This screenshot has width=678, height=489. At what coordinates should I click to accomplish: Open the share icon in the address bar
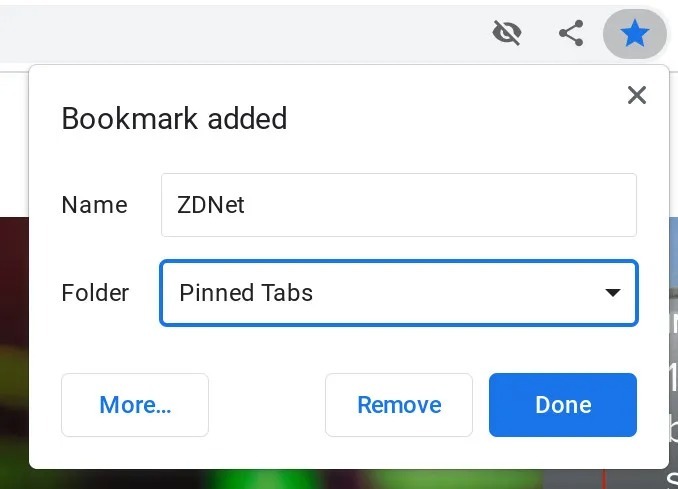(x=571, y=34)
